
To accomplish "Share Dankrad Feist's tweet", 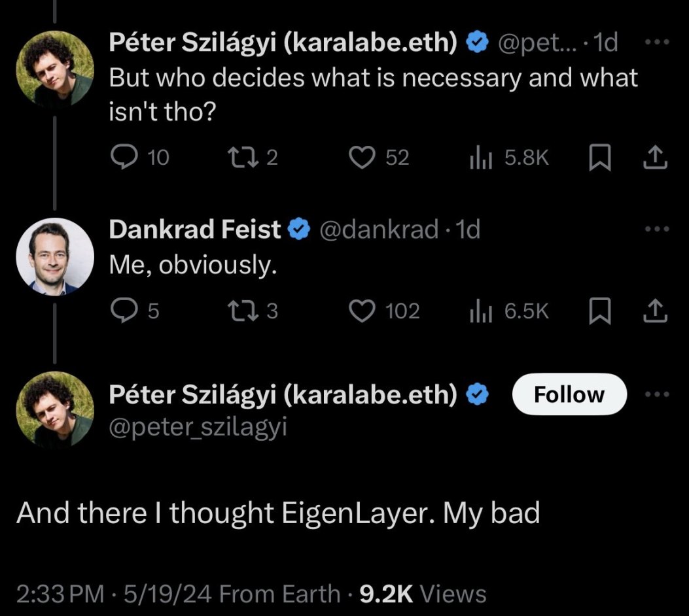I will pyautogui.click(x=657, y=311).
